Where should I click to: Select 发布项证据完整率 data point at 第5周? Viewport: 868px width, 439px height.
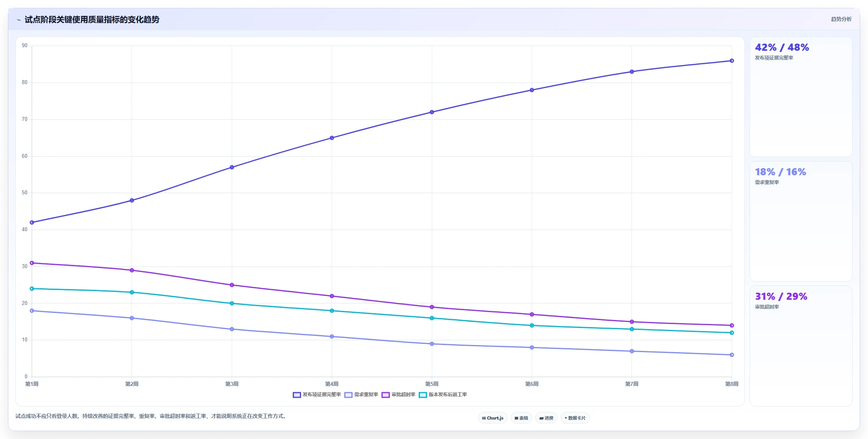point(432,112)
